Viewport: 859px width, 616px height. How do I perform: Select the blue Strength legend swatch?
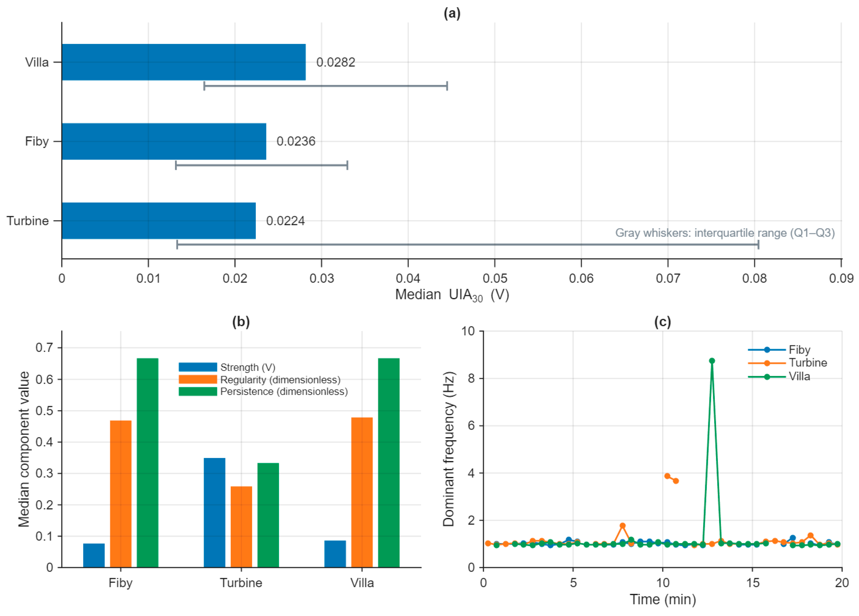click(198, 367)
